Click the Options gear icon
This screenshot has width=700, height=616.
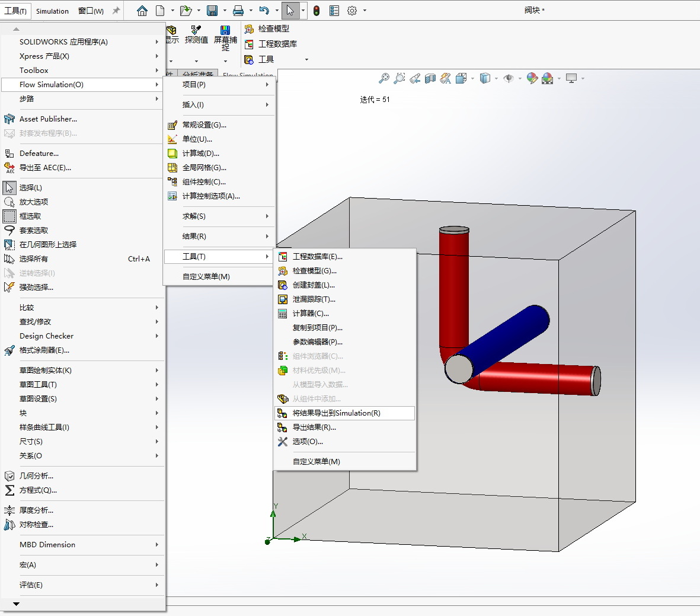[352, 11]
